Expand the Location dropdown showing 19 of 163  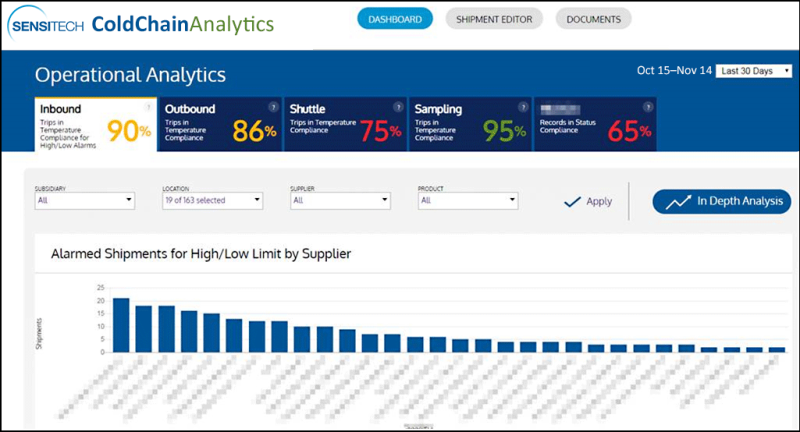pyautogui.click(x=213, y=200)
